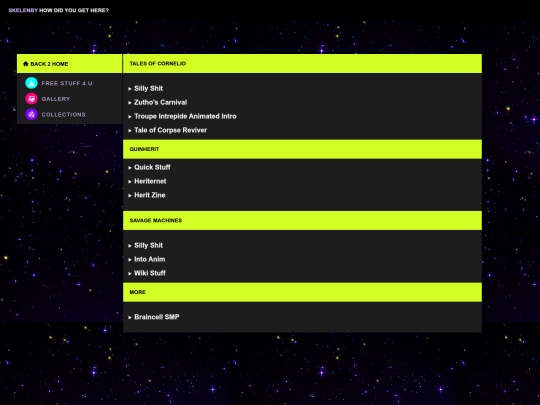Click the home icon beside Back 2 Home
540x405 pixels.
point(25,64)
